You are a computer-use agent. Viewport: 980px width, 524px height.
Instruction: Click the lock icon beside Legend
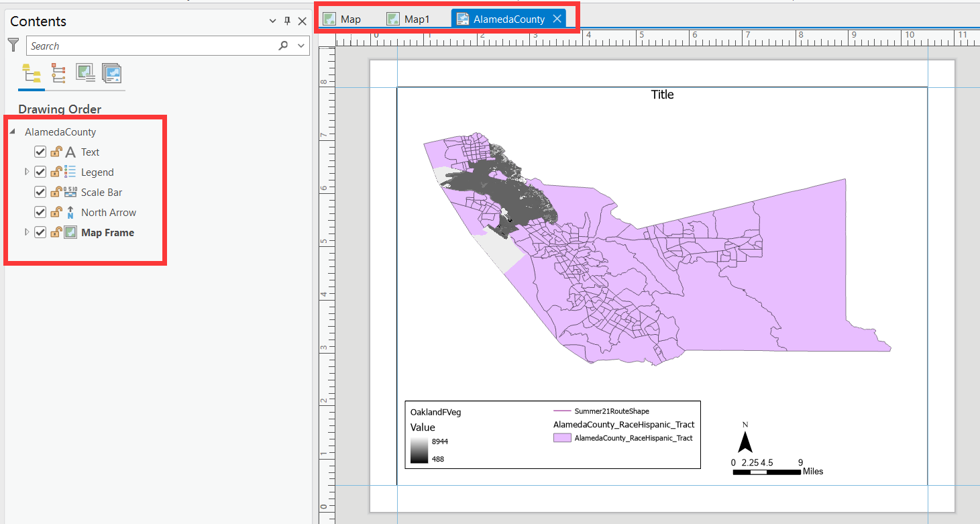[x=56, y=172]
